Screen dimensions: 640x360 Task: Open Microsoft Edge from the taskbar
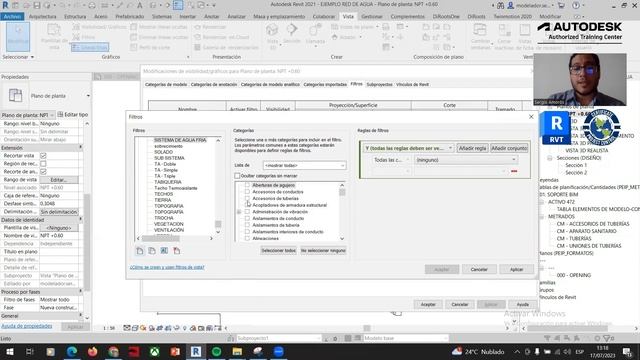pos(72,351)
